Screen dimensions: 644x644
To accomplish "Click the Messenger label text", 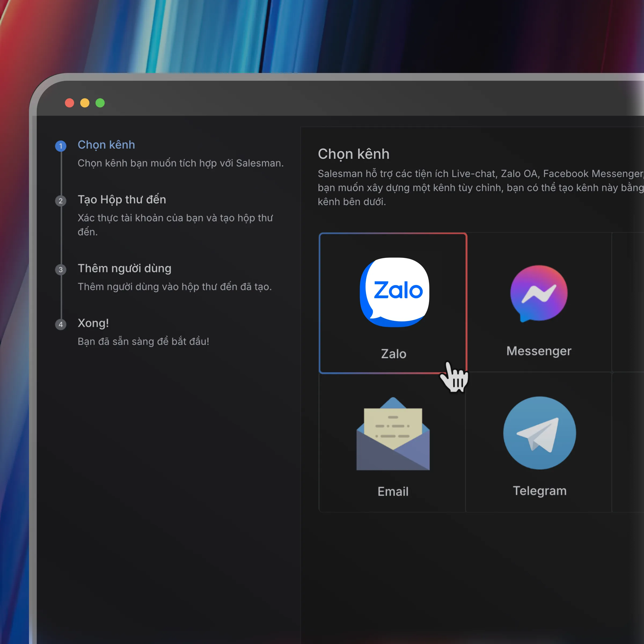I will tap(539, 351).
